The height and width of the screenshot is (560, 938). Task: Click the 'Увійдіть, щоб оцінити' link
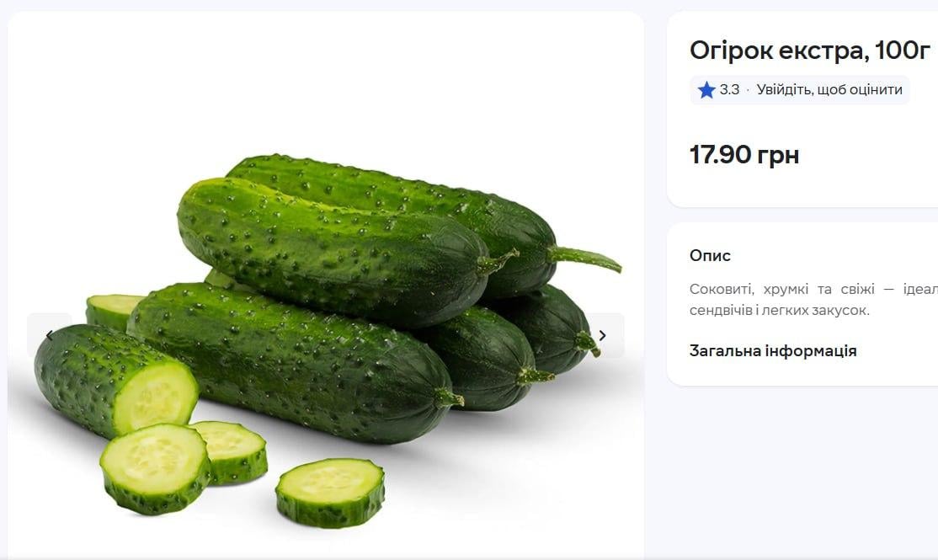pos(829,90)
